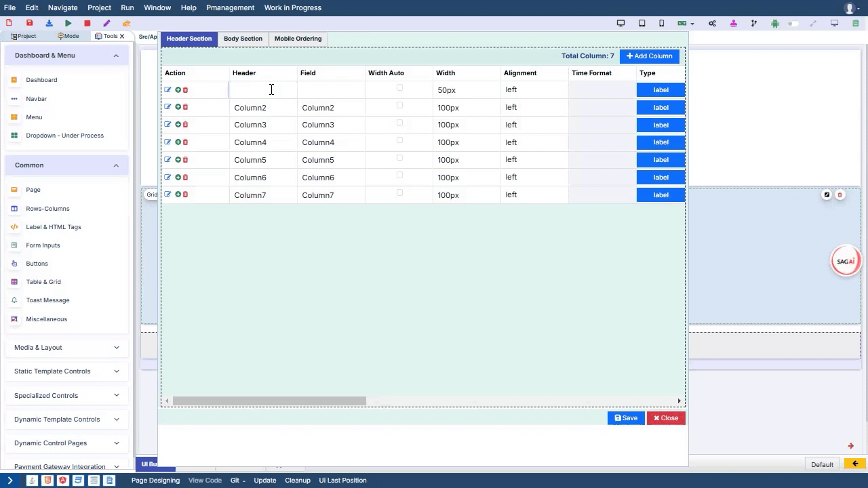
Task: Select the mobile phone view icon
Action: coord(661,23)
